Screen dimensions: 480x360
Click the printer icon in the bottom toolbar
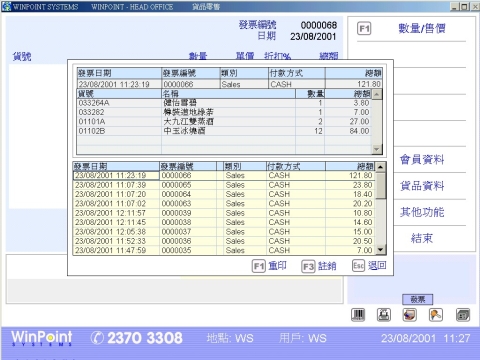(384, 315)
